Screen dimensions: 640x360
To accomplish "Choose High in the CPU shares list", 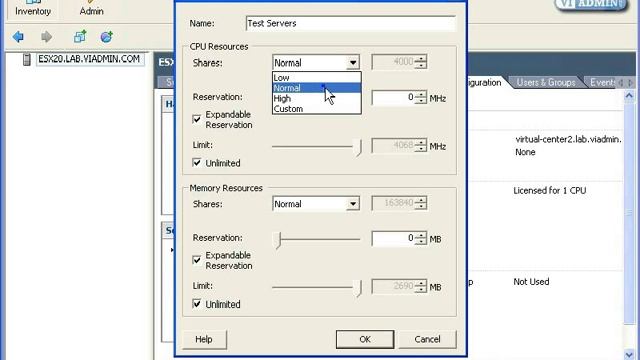I will [x=317, y=98].
